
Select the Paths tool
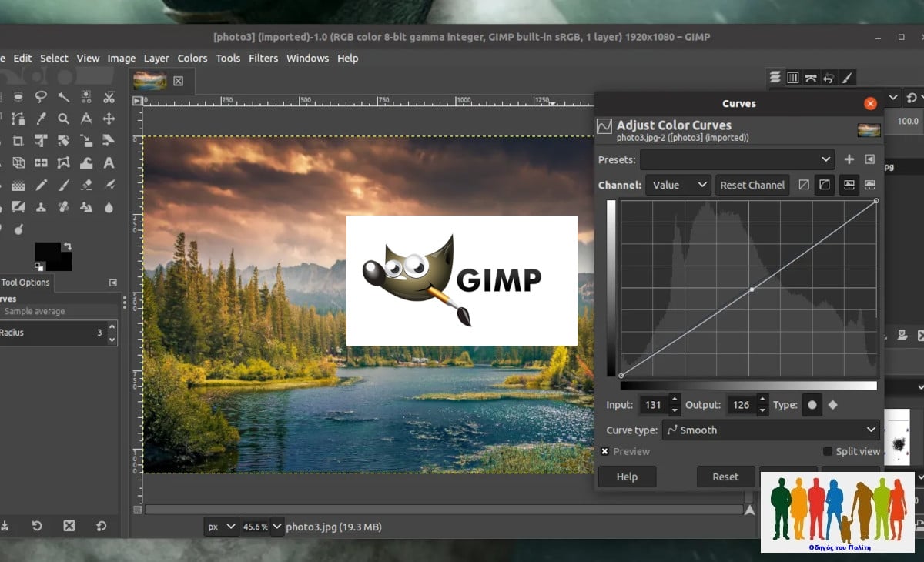pyautogui.click(x=18, y=119)
